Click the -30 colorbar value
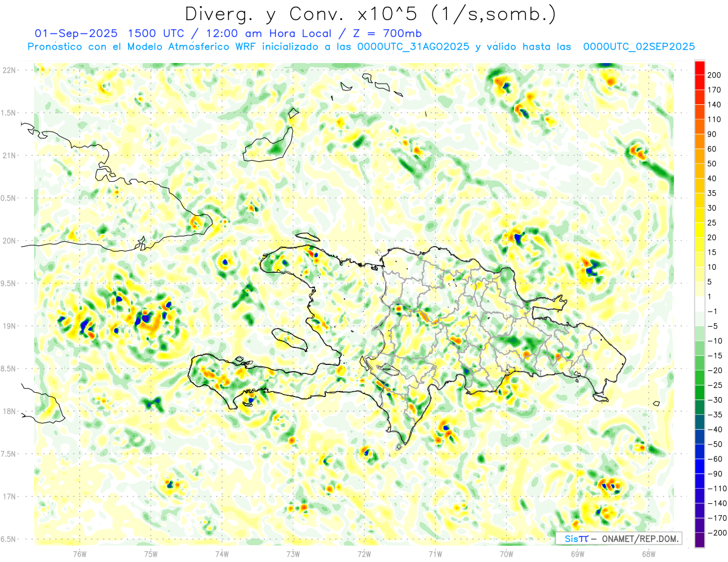 click(x=716, y=400)
